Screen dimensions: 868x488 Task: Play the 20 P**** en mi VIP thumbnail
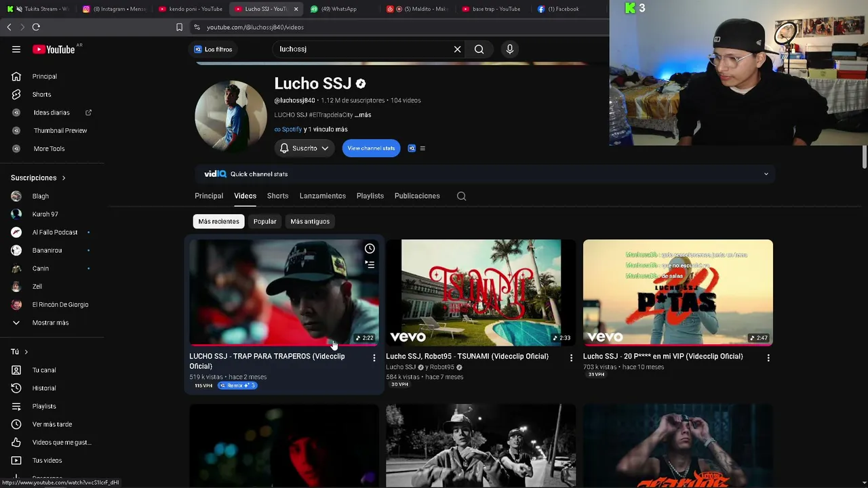(x=678, y=293)
